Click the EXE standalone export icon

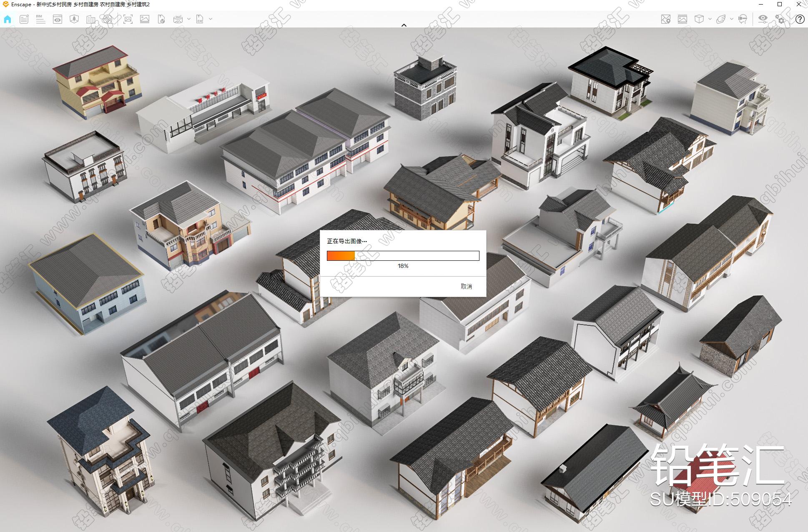point(200,19)
